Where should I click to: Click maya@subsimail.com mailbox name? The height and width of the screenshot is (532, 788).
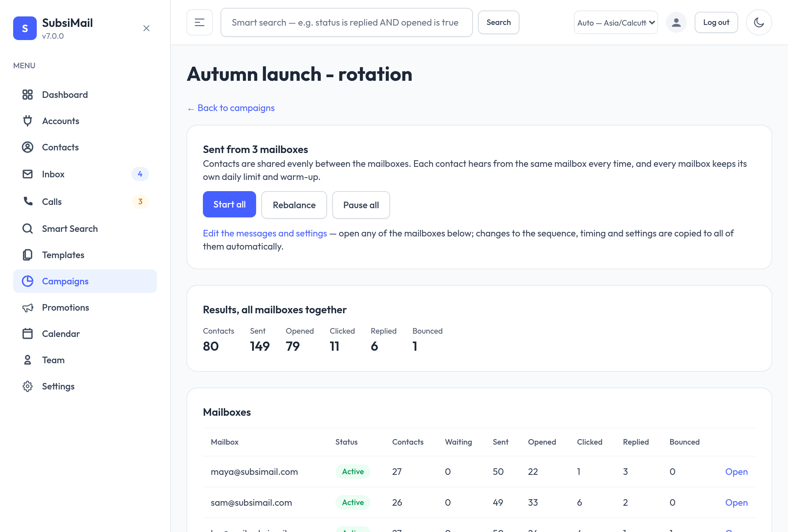pyautogui.click(x=254, y=472)
